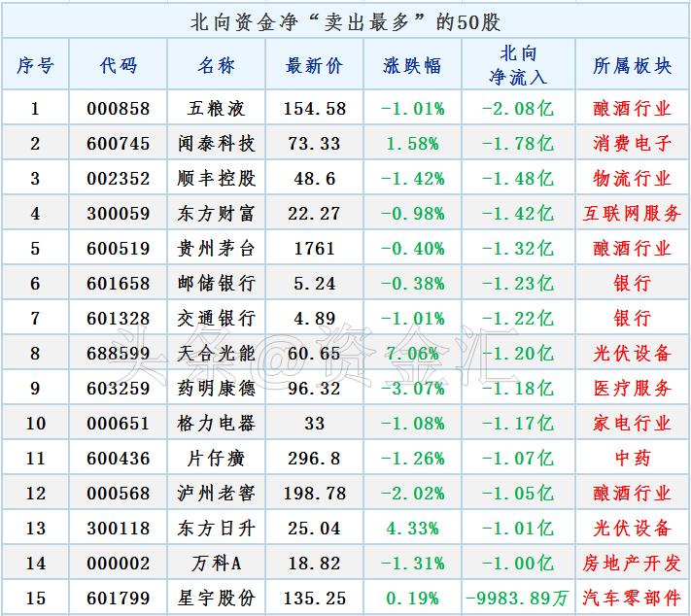The width and height of the screenshot is (691, 616).
Task: Click the price 154.58
Action: click(314, 109)
